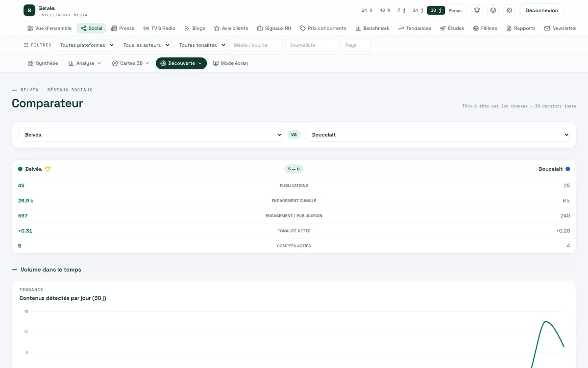Click the Belvéa logo badge
Image resolution: width=588 pixels, height=368 pixels.
(29, 10)
